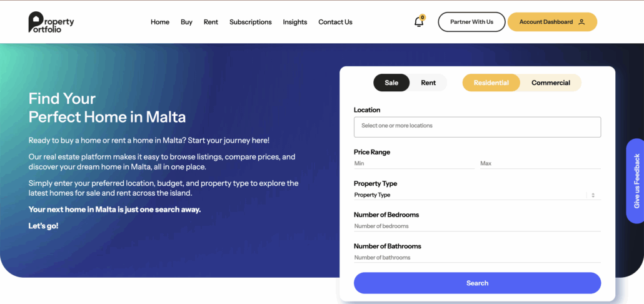Switch listing mode to Rent

(x=428, y=83)
